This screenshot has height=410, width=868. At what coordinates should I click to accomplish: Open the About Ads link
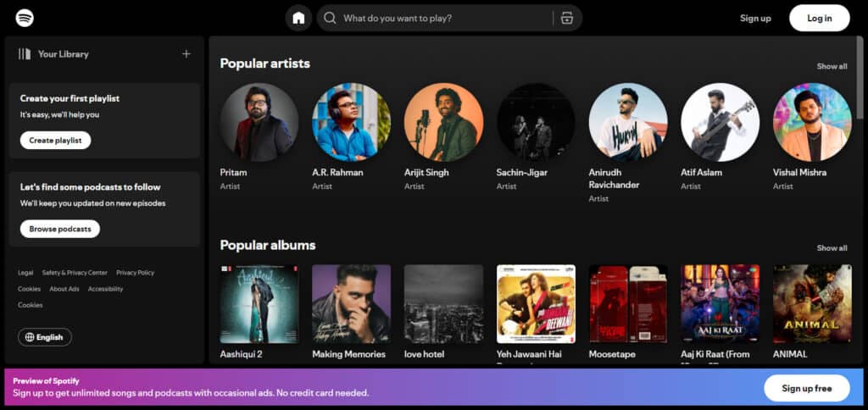(64, 289)
